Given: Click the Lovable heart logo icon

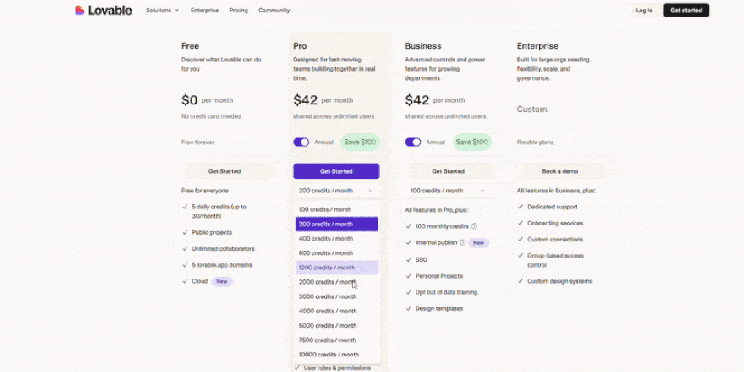Looking at the screenshot, I should (x=79, y=10).
